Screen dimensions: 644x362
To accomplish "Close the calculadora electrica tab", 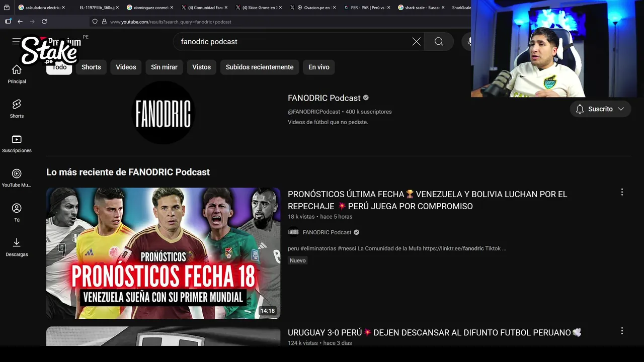I will pyautogui.click(x=63, y=8).
